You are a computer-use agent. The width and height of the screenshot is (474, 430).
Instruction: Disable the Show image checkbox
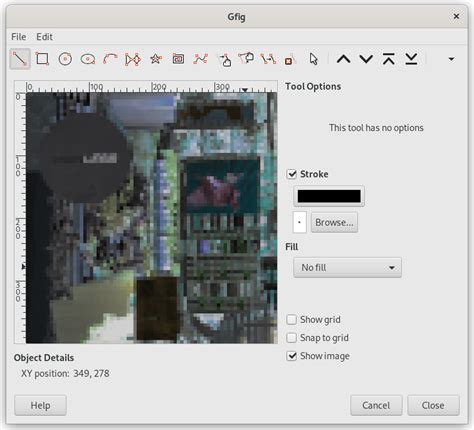click(292, 356)
